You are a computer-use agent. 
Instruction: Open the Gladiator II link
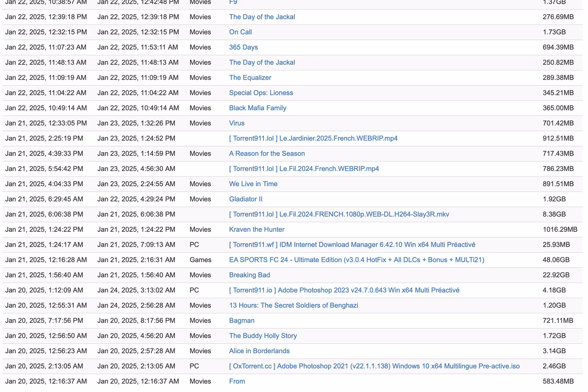[x=246, y=199]
